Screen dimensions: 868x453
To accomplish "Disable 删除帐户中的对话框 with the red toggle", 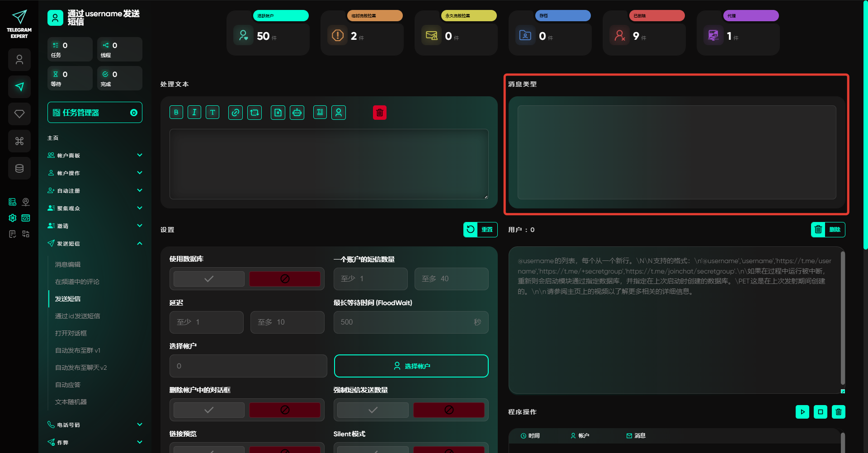I will (285, 410).
